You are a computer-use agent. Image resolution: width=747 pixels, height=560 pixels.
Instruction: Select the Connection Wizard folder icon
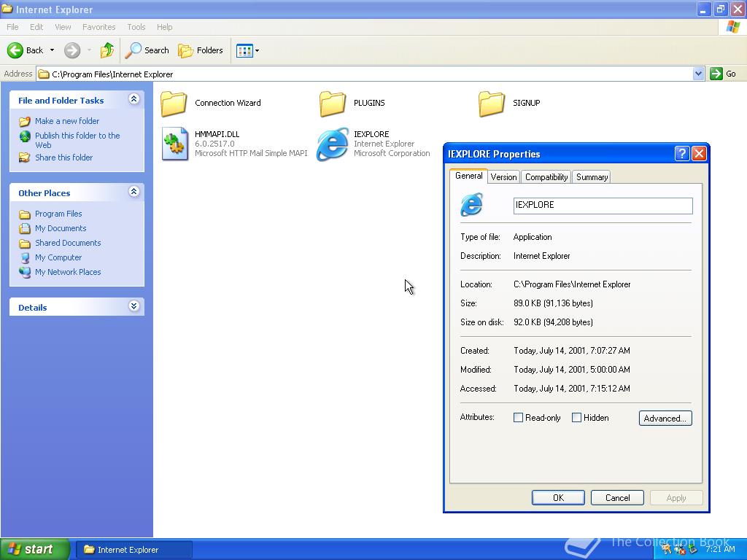coord(174,104)
